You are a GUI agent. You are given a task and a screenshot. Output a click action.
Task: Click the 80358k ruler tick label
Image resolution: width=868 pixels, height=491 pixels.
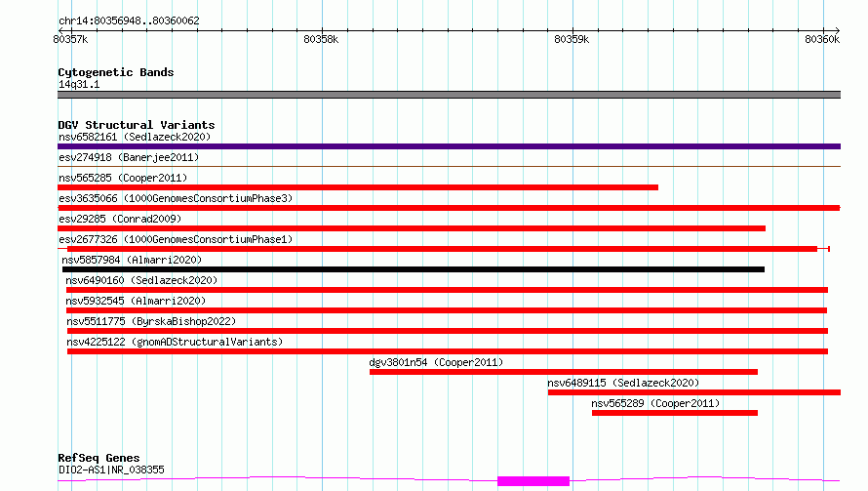(x=321, y=39)
